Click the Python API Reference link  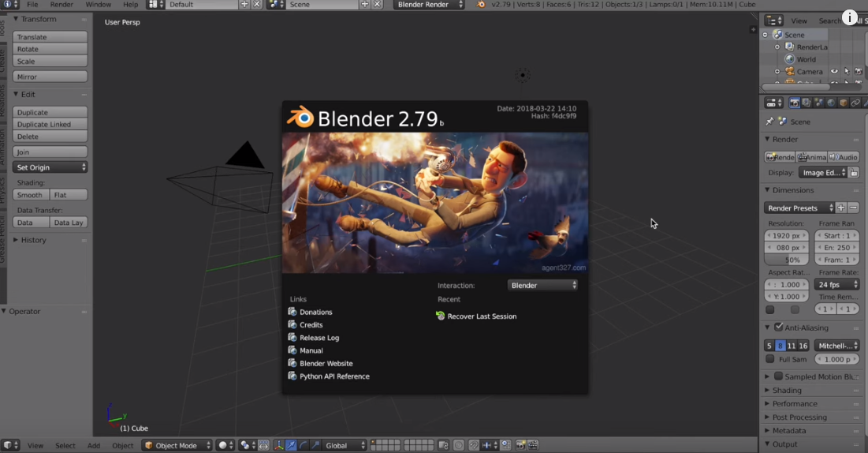[x=334, y=376]
